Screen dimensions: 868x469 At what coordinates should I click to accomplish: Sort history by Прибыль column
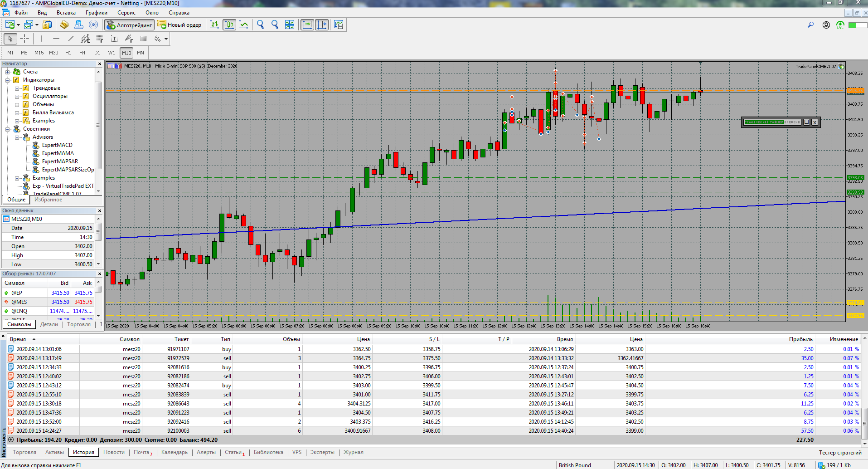pos(801,339)
